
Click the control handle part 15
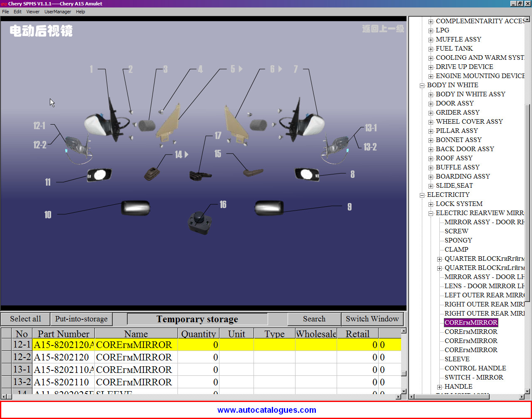(253, 172)
